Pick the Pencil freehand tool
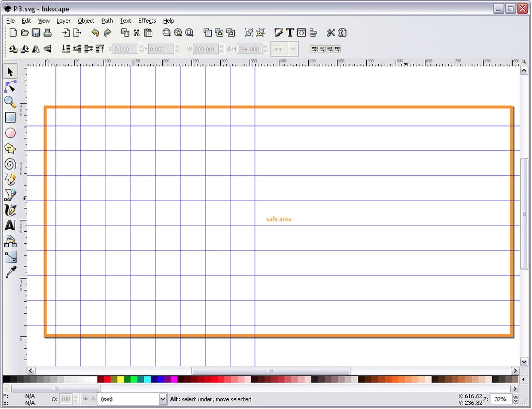 pos(10,179)
